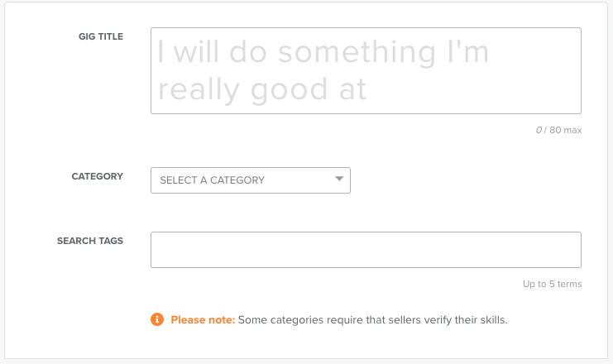Click the SEARCH TAGS label
Screen dimensions: 613x364
coord(90,241)
